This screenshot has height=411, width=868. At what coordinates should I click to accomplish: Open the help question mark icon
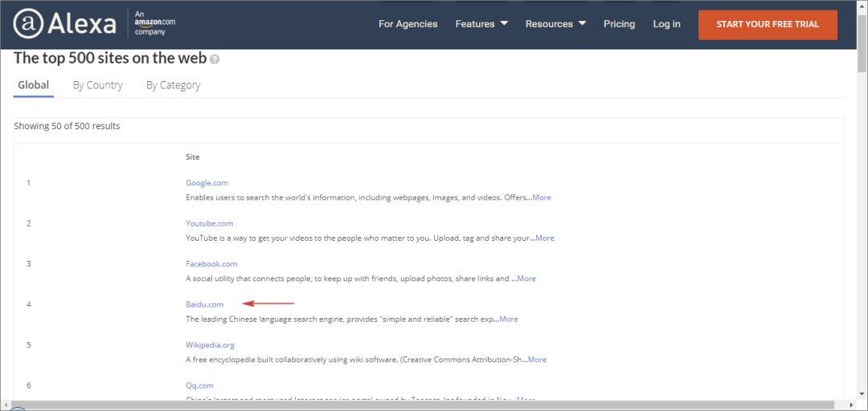215,59
